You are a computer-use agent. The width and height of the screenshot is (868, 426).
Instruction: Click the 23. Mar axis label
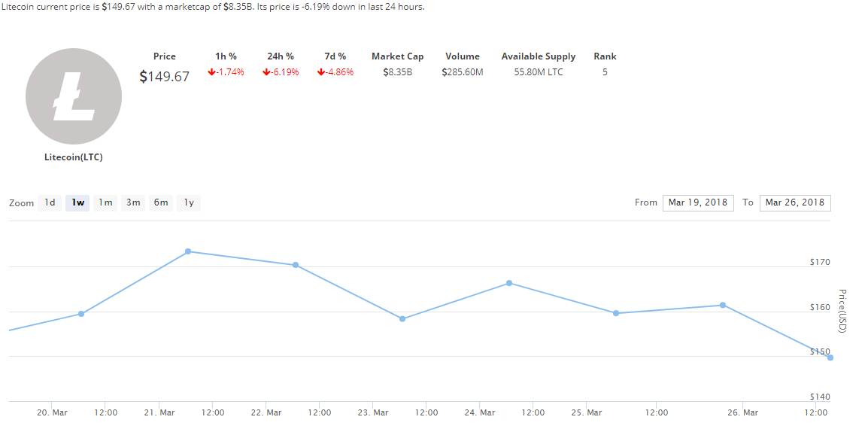pyautogui.click(x=373, y=412)
